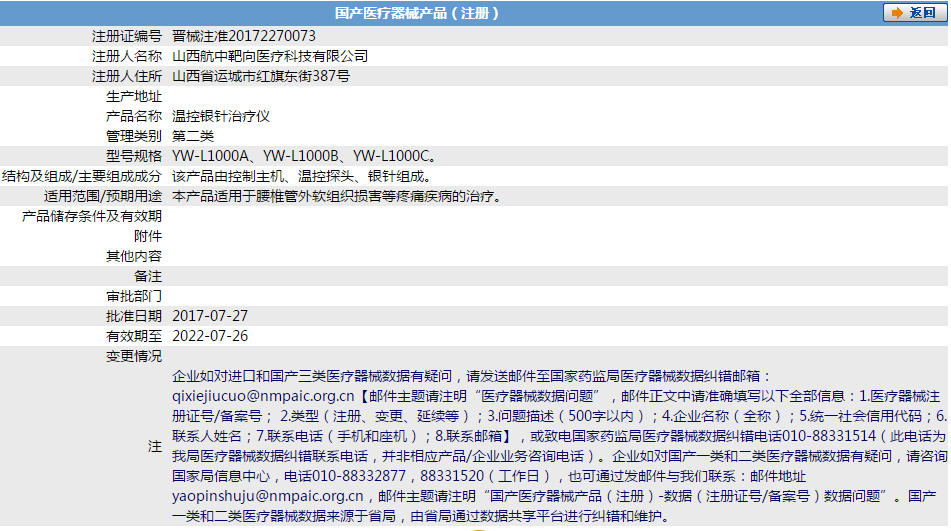This screenshot has width=951, height=531.
Task: Click the 有效期至 label
Action: (134, 336)
